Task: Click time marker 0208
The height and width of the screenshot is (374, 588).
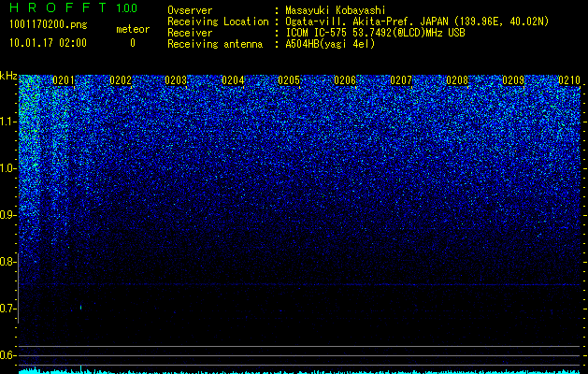Action: click(x=457, y=80)
